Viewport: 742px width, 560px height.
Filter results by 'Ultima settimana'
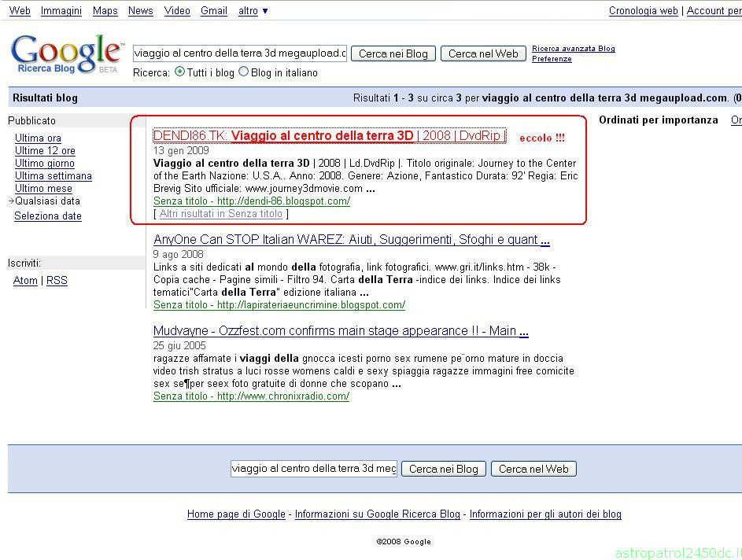click(x=53, y=175)
